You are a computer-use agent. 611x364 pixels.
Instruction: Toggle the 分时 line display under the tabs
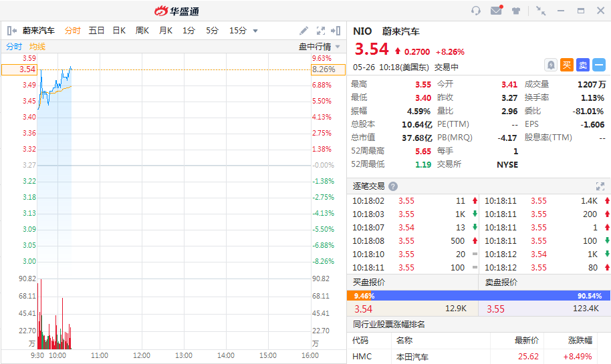(14, 47)
